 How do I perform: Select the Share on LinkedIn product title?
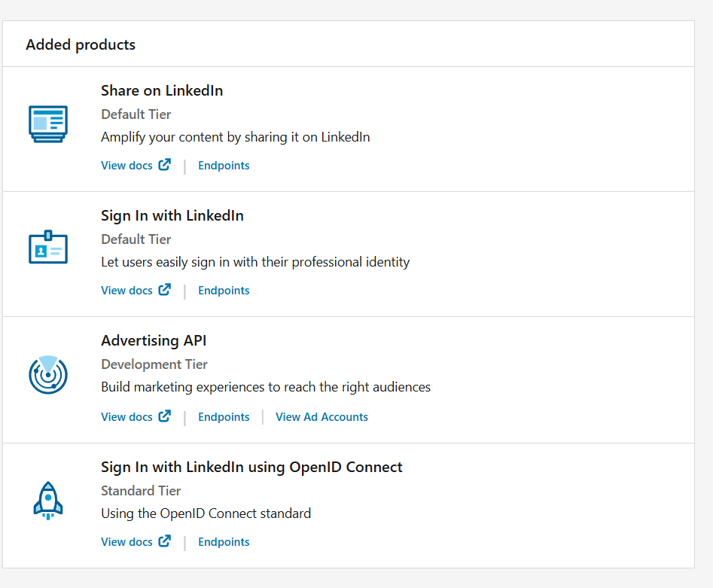162,90
